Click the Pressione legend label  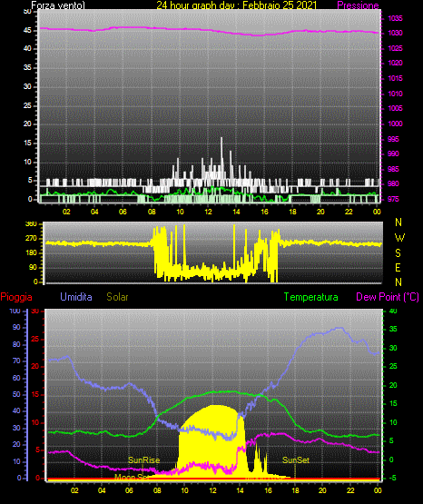(358, 5)
